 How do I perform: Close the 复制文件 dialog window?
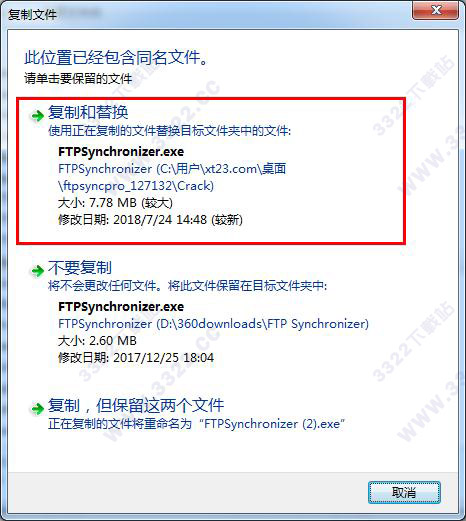(x=435, y=10)
